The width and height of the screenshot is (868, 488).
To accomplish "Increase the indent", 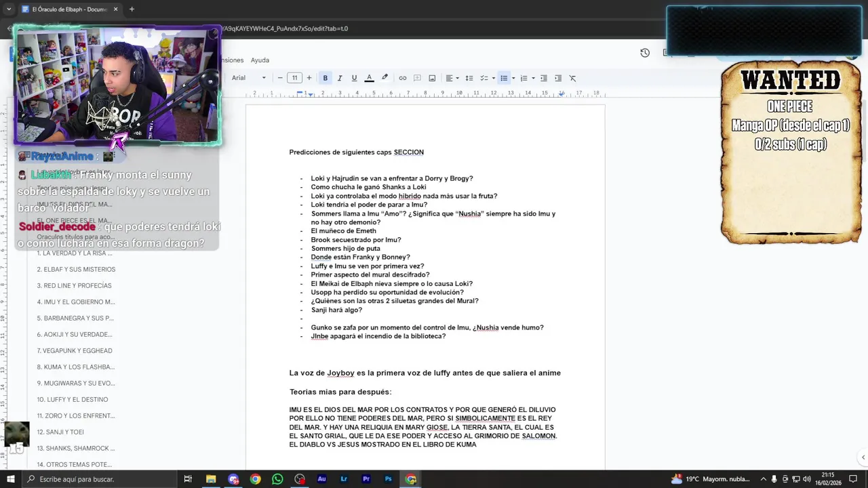I will (x=558, y=78).
